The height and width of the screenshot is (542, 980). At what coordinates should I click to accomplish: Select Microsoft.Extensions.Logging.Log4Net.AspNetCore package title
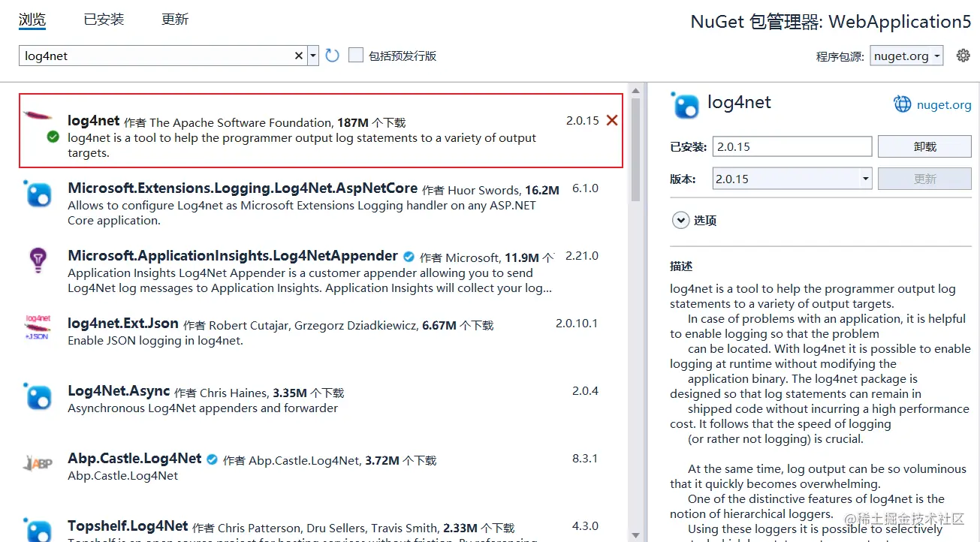(243, 188)
